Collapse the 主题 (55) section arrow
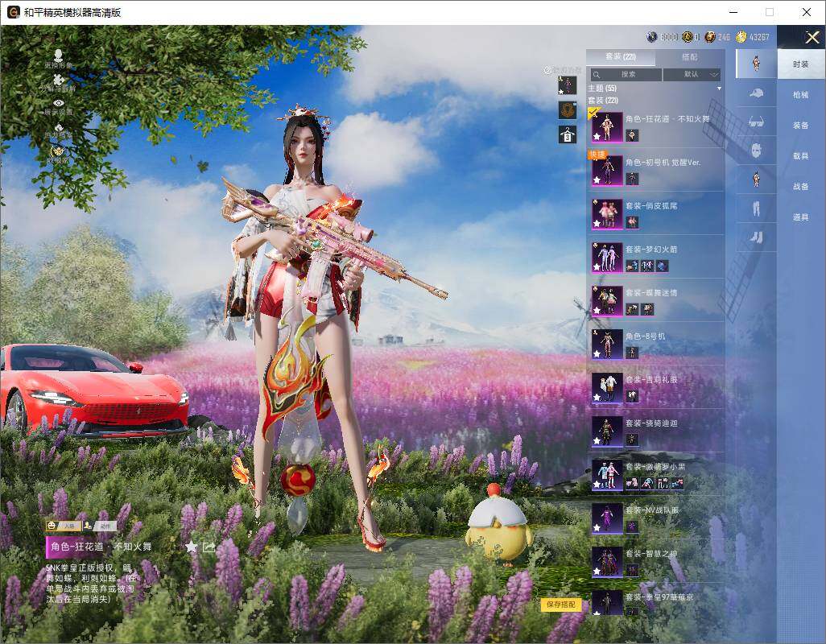826x644 pixels. pyautogui.click(x=719, y=89)
